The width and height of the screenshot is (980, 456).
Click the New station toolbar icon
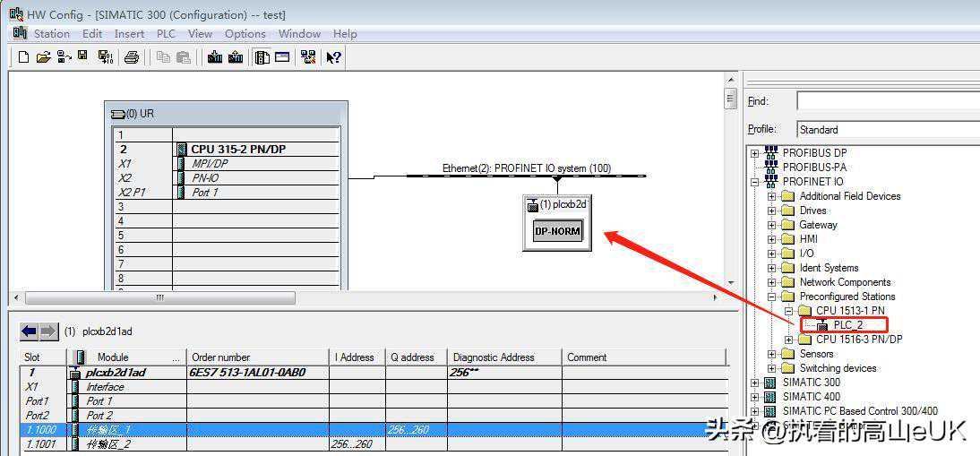click(x=24, y=57)
